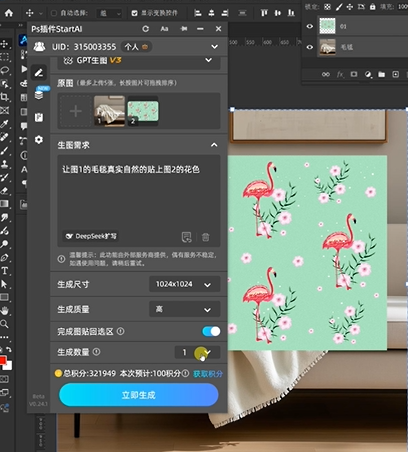408x452 pixels.
Task: Click the Aa font size icon
Action: click(164, 29)
